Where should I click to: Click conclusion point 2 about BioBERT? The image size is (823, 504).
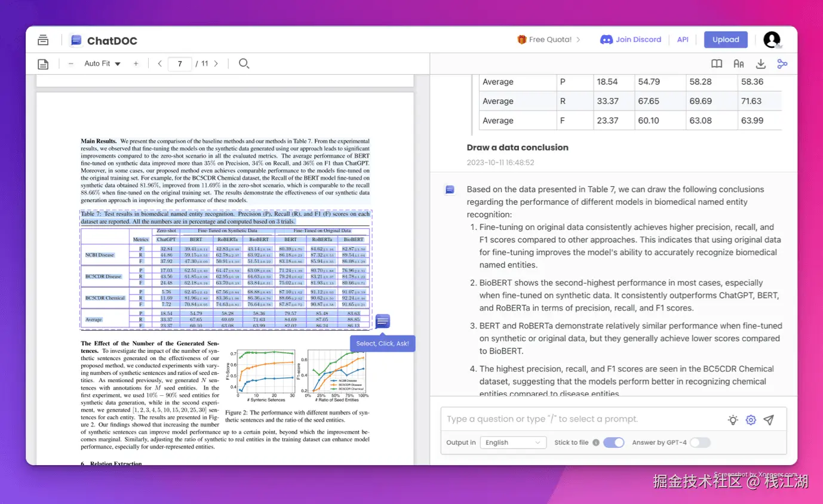[630, 296]
